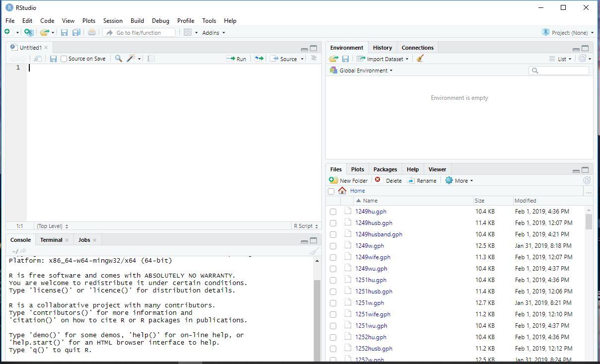
Task: Expand the Import Dataset dropdown
Action: click(x=382, y=59)
